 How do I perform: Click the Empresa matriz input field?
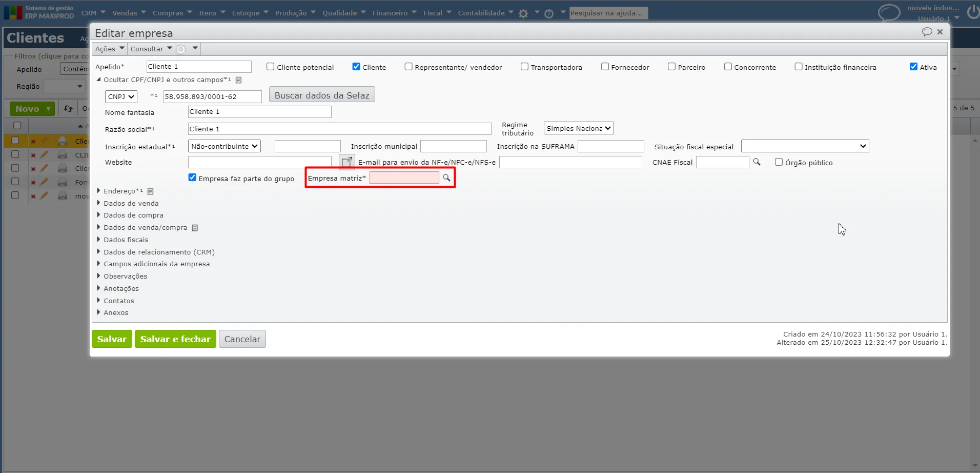click(404, 178)
